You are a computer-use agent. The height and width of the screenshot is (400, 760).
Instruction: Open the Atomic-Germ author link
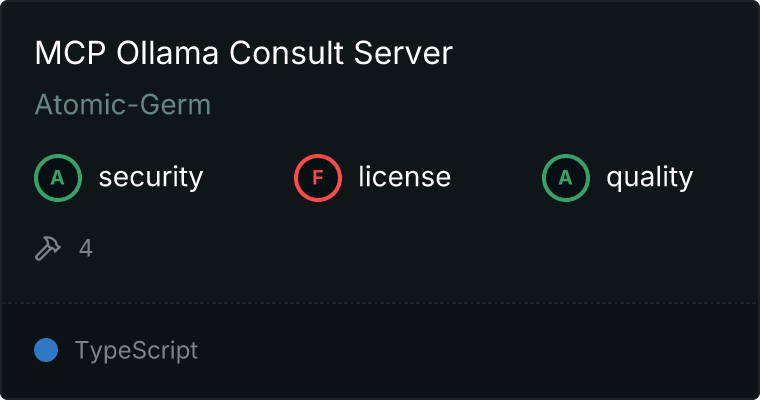coord(122,105)
